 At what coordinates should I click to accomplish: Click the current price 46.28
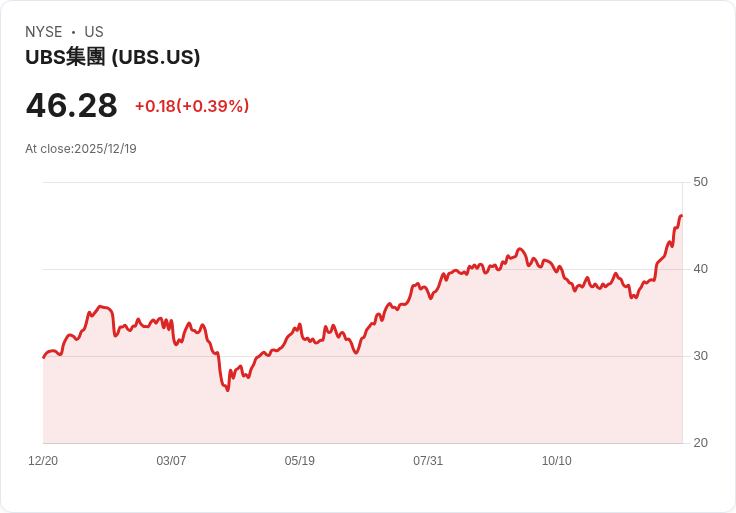click(71, 106)
